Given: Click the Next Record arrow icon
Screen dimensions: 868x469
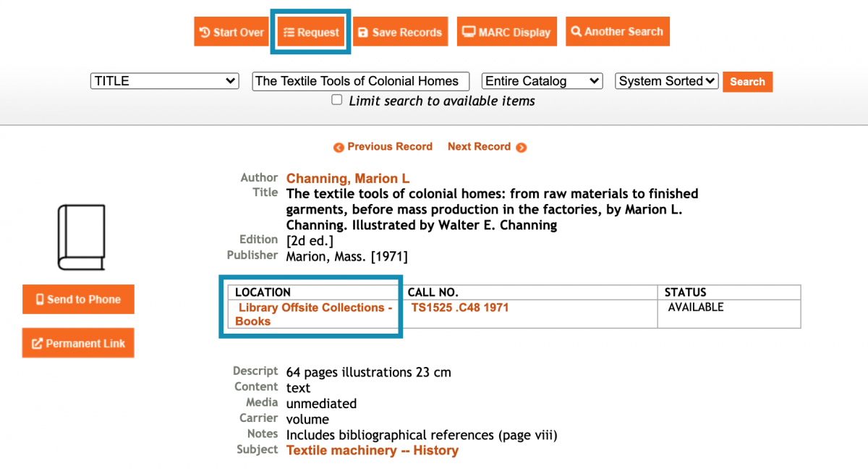Looking at the screenshot, I should coord(521,148).
